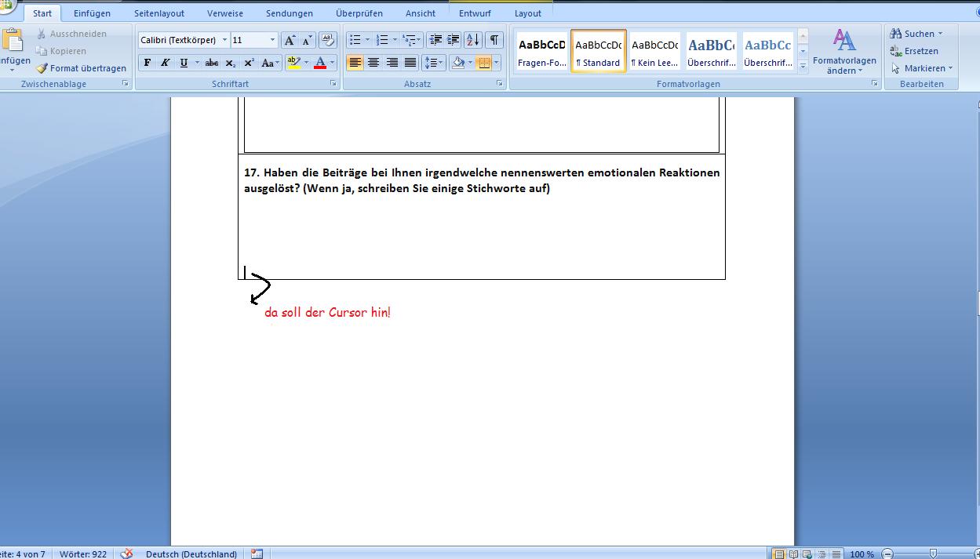Image resolution: width=980 pixels, height=559 pixels.
Task: Switch to full-screen reading view icon
Action: tap(792, 554)
